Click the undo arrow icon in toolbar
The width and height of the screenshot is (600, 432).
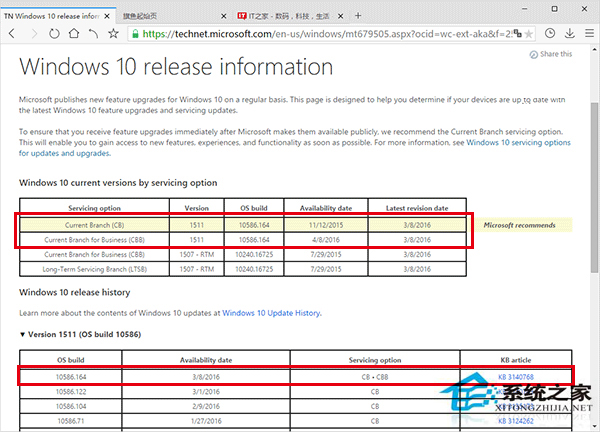tap(93, 33)
